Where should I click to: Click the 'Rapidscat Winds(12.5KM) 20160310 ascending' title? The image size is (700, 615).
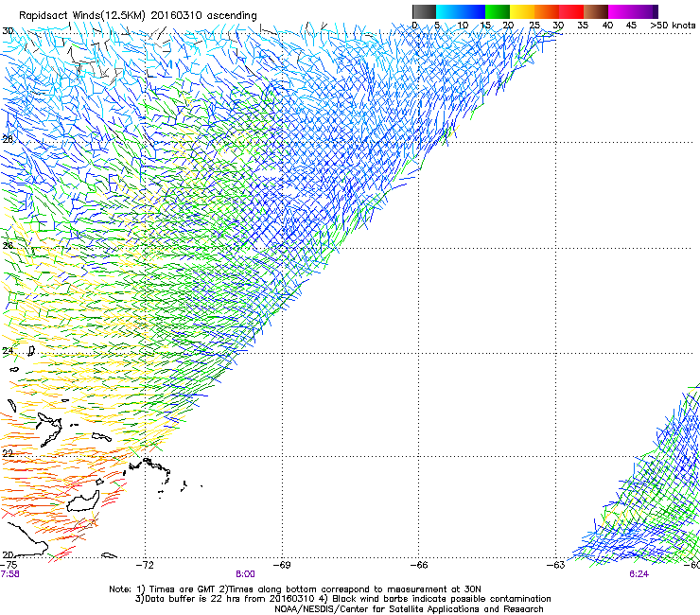pyautogui.click(x=138, y=16)
